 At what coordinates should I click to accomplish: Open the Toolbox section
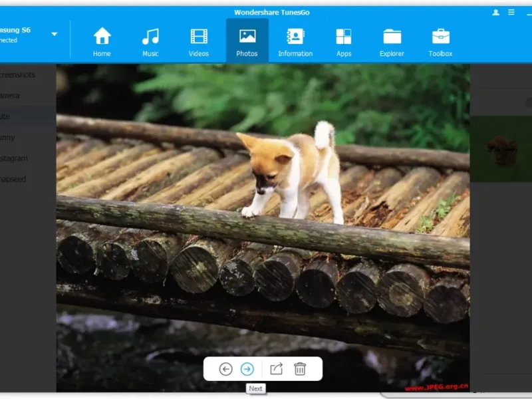tap(440, 41)
